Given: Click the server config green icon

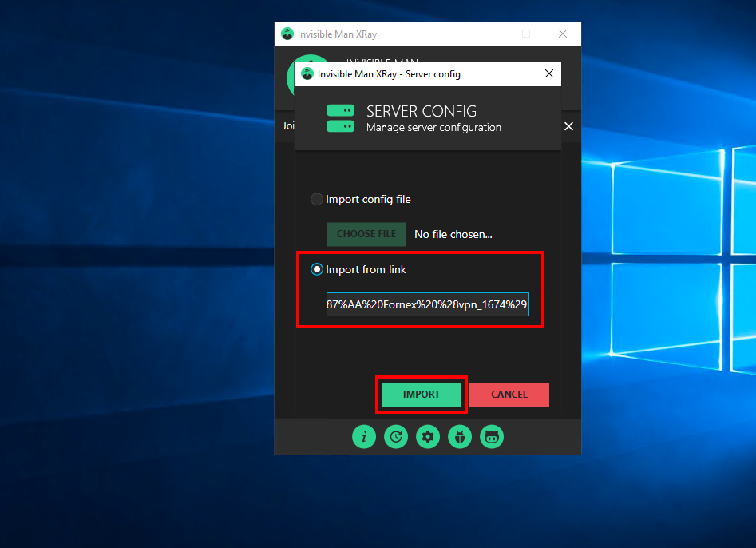Looking at the screenshot, I should pos(340,118).
